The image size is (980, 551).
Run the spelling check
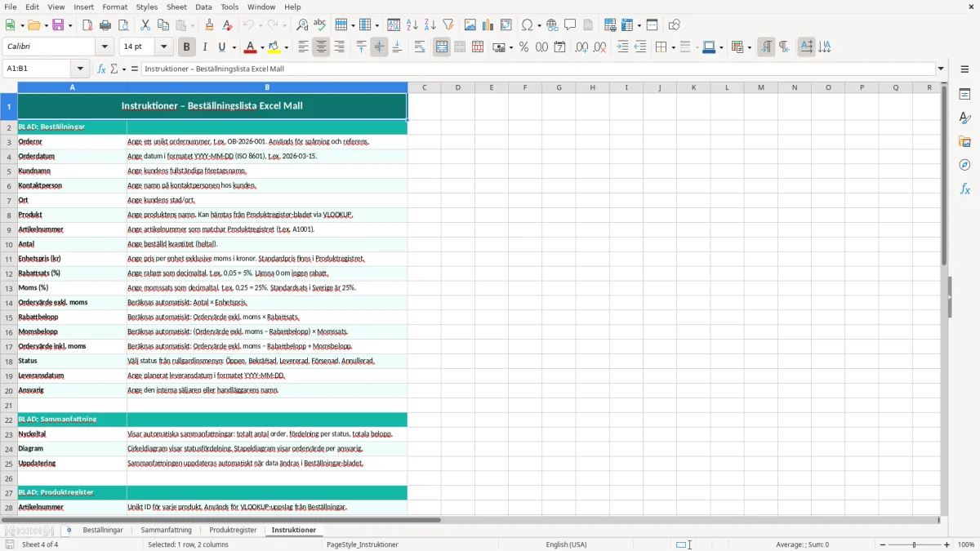pyautogui.click(x=320, y=25)
